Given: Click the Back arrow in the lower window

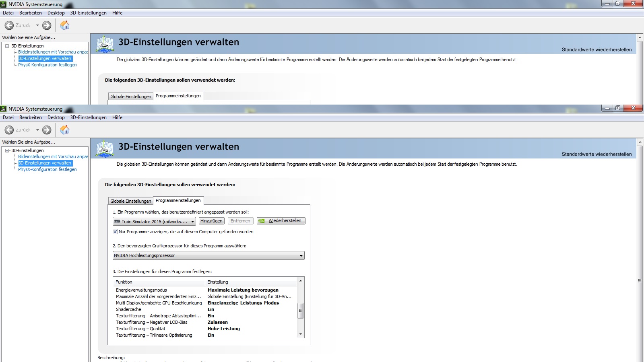Looking at the screenshot, I should coord(9,130).
